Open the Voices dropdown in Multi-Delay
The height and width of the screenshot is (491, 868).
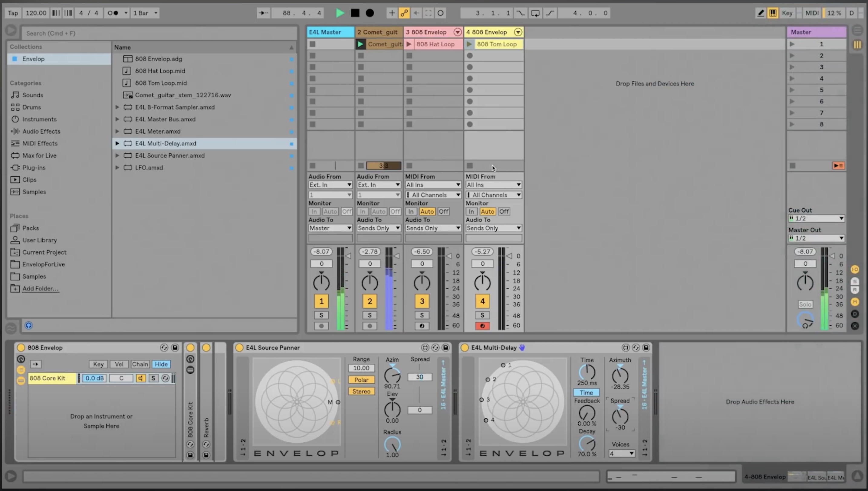click(621, 454)
